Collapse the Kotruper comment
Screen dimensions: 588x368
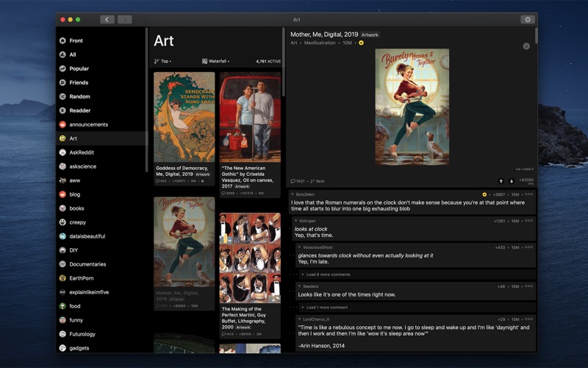(x=296, y=221)
